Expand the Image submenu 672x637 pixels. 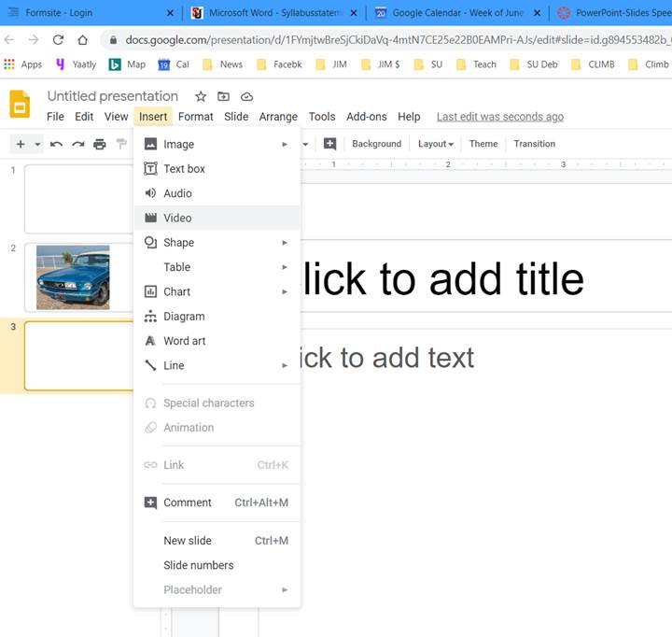(x=217, y=144)
